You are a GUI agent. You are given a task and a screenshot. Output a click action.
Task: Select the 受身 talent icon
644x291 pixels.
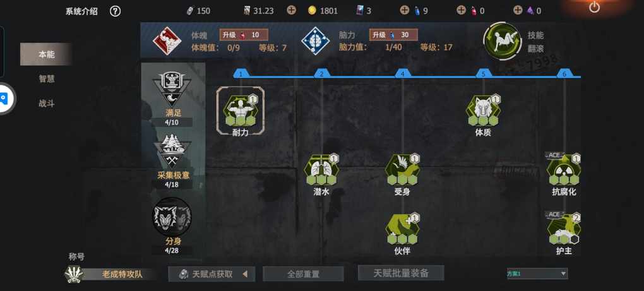pyautogui.click(x=402, y=170)
